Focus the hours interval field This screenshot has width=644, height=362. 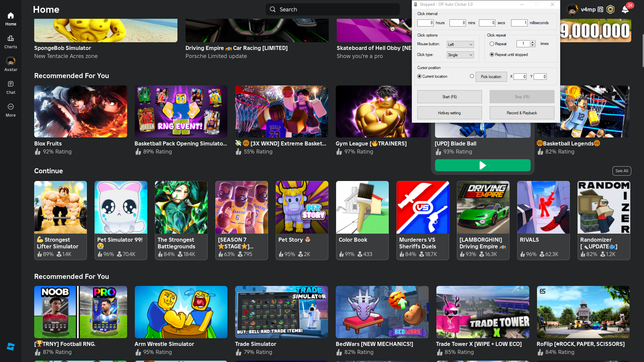(426, 23)
